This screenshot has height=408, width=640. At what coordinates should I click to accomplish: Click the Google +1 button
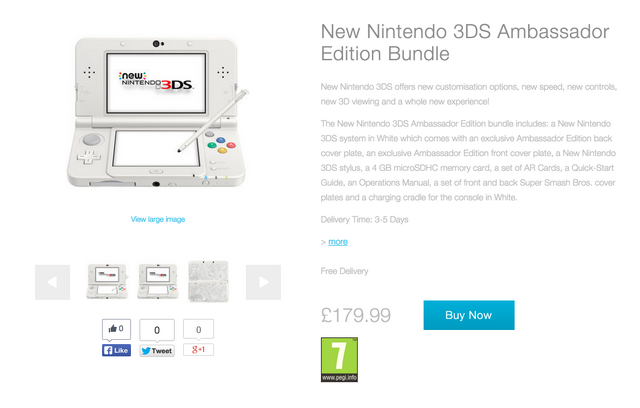pos(198,350)
